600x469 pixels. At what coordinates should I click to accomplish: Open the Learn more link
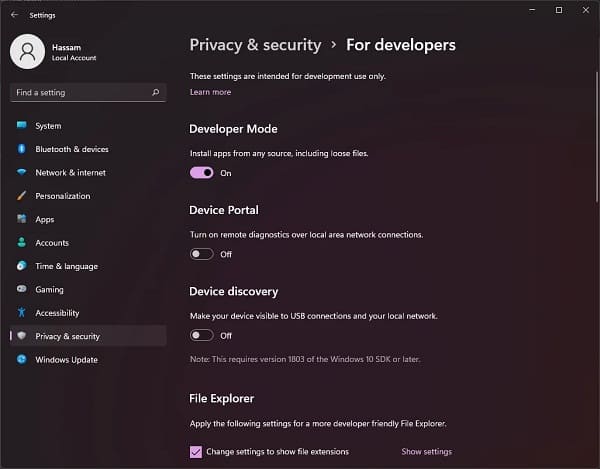click(210, 92)
